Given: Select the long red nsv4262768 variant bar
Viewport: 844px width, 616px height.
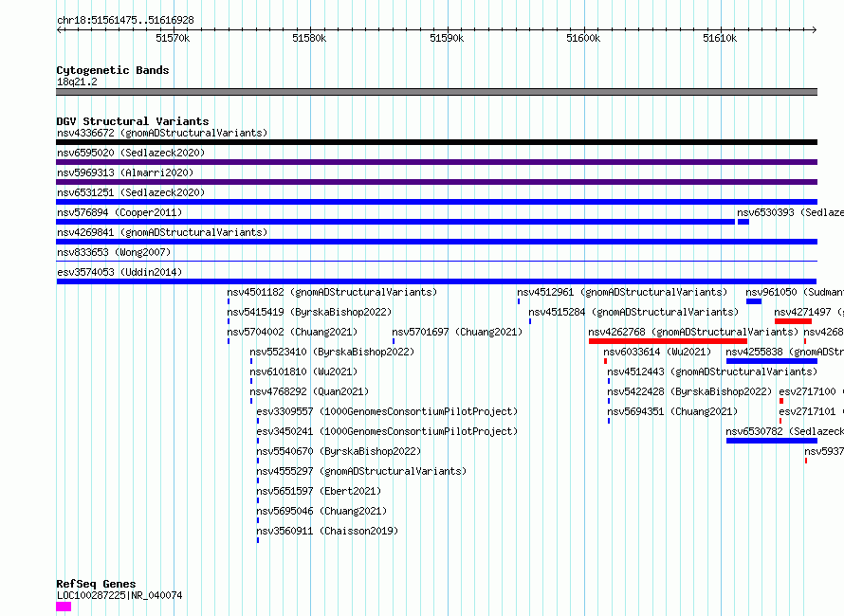Looking at the screenshot, I should (x=668, y=341).
